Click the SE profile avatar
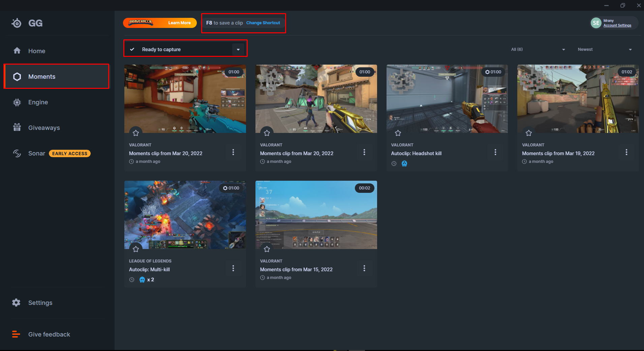Screen dimensions: 644x351 coord(596,23)
